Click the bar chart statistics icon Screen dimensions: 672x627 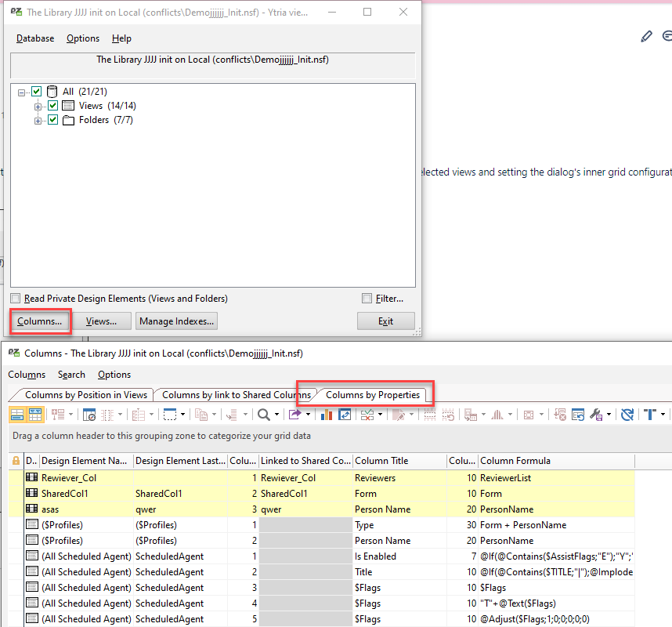click(x=327, y=415)
